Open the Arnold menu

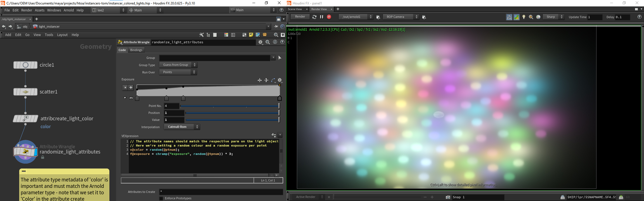69,10
